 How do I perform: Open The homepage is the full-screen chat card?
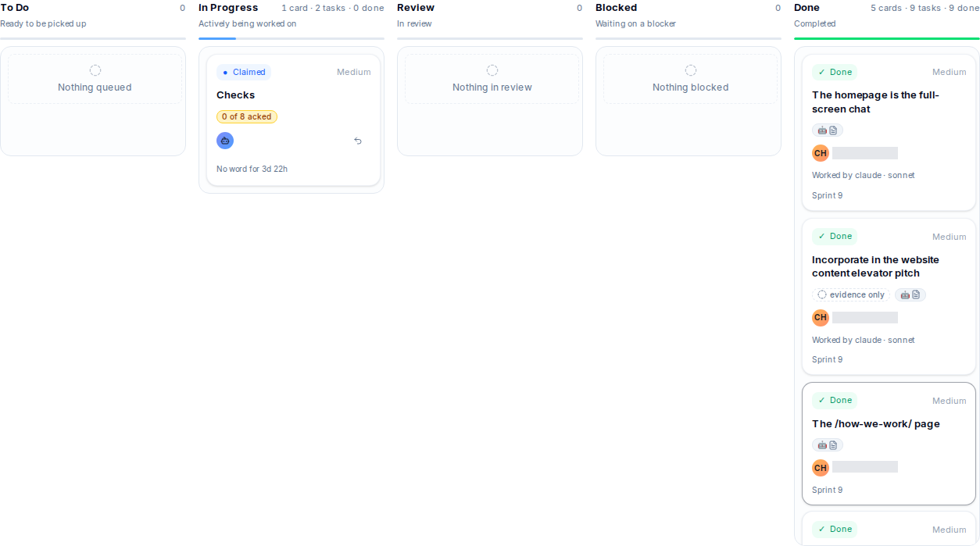(x=875, y=102)
